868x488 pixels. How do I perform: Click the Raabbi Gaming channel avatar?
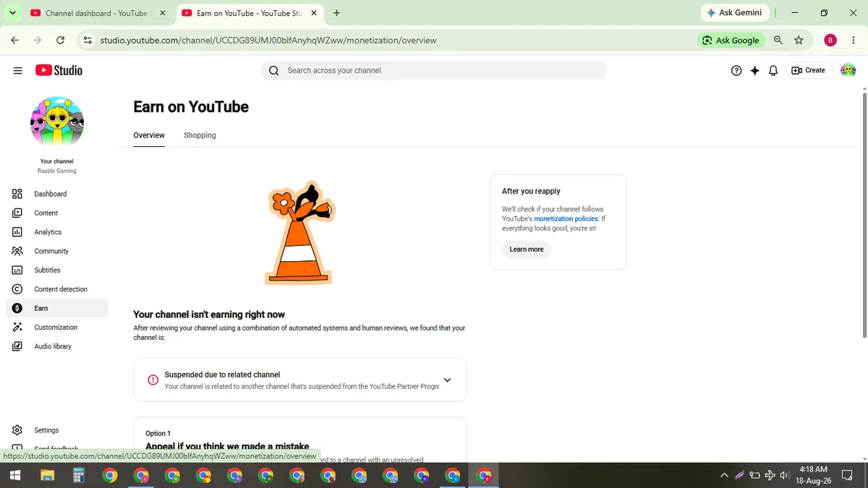pyautogui.click(x=57, y=123)
